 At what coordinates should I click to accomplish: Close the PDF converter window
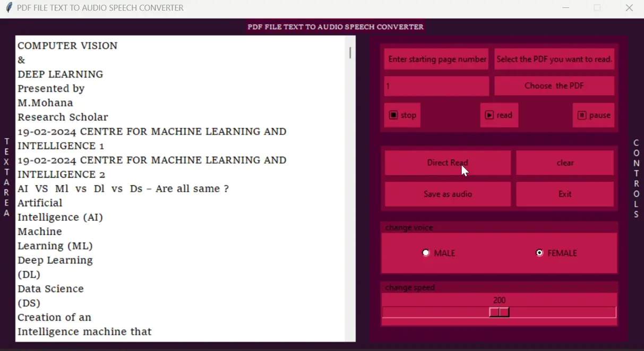coord(629,8)
